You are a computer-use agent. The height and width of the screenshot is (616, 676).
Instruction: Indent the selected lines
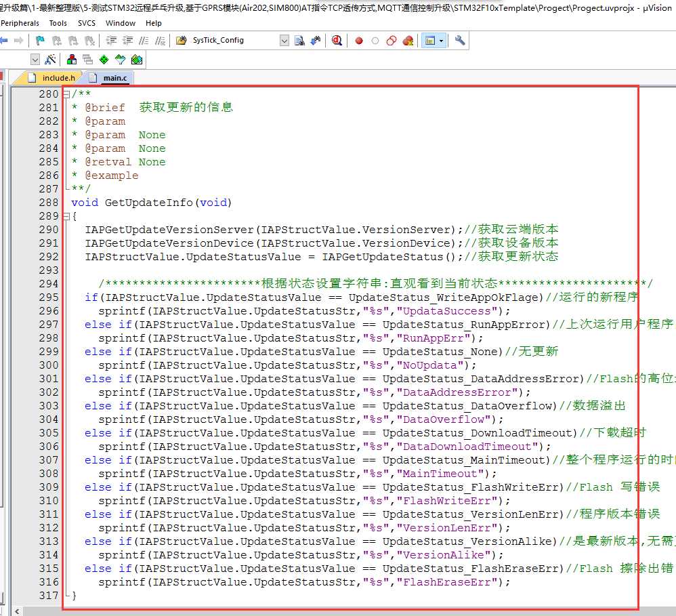[x=111, y=41]
